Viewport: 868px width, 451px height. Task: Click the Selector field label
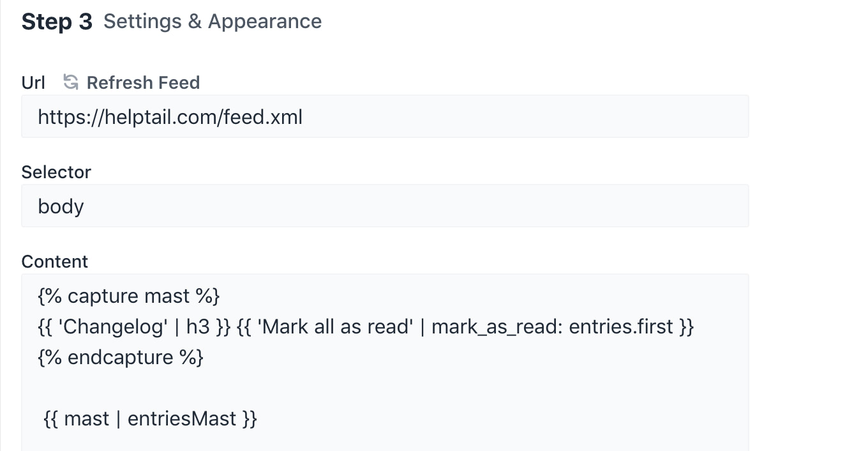pyautogui.click(x=56, y=172)
